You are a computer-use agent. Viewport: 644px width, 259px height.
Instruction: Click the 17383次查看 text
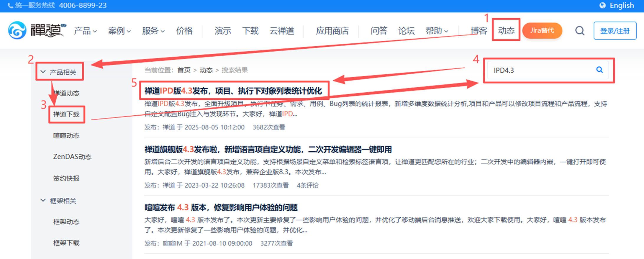[271, 185]
